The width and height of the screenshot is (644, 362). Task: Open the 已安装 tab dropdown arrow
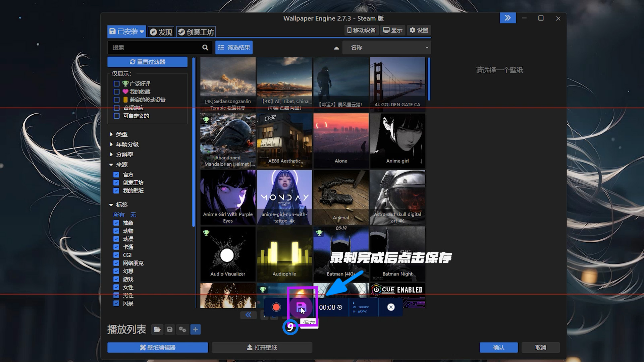click(142, 32)
